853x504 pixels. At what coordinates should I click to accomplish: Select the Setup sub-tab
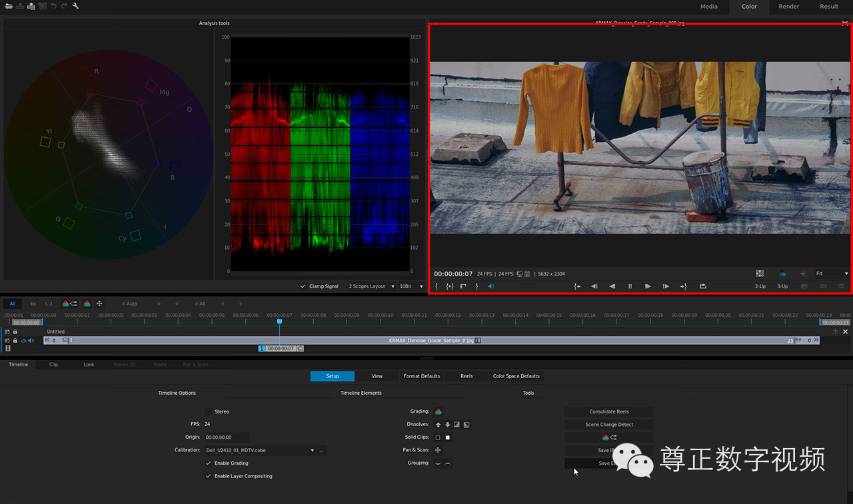click(x=333, y=376)
